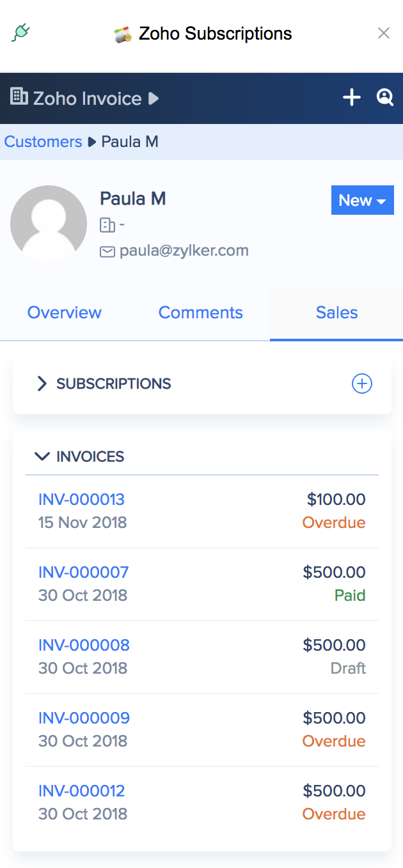The width and height of the screenshot is (403, 868).
Task: Open invoice INV-000013
Action: 81,499
